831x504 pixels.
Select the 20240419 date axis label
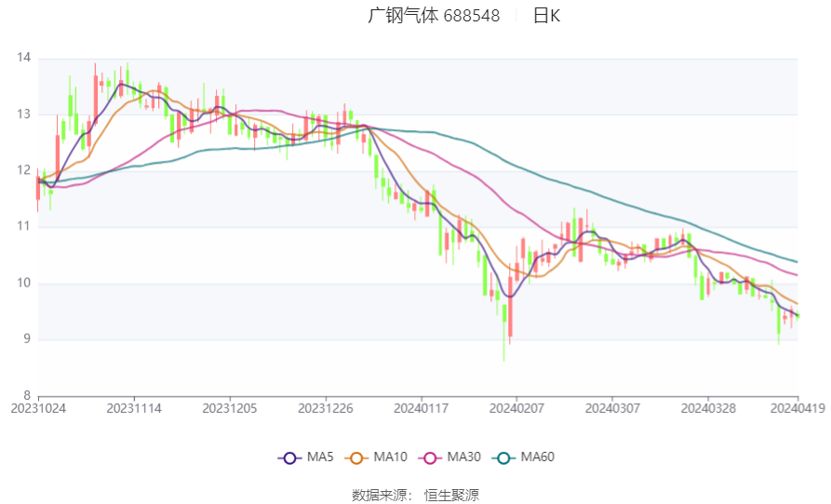coord(797,409)
